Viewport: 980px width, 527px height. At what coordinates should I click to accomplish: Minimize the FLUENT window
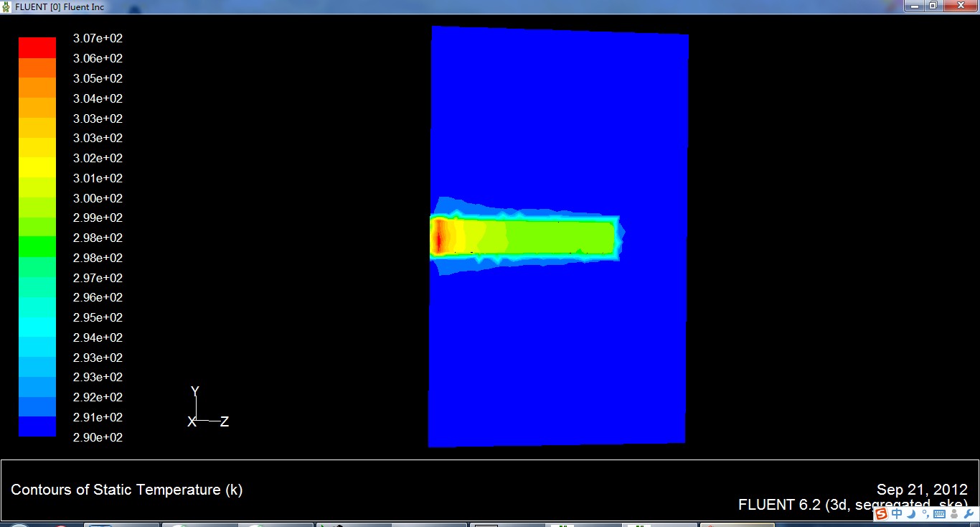point(913,6)
